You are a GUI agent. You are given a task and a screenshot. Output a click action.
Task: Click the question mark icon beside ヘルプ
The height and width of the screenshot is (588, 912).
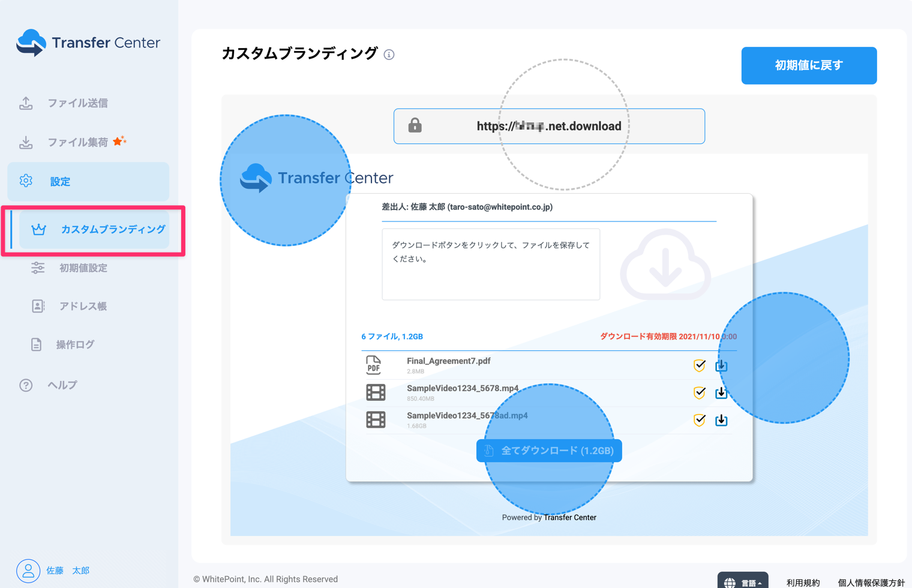(x=26, y=385)
